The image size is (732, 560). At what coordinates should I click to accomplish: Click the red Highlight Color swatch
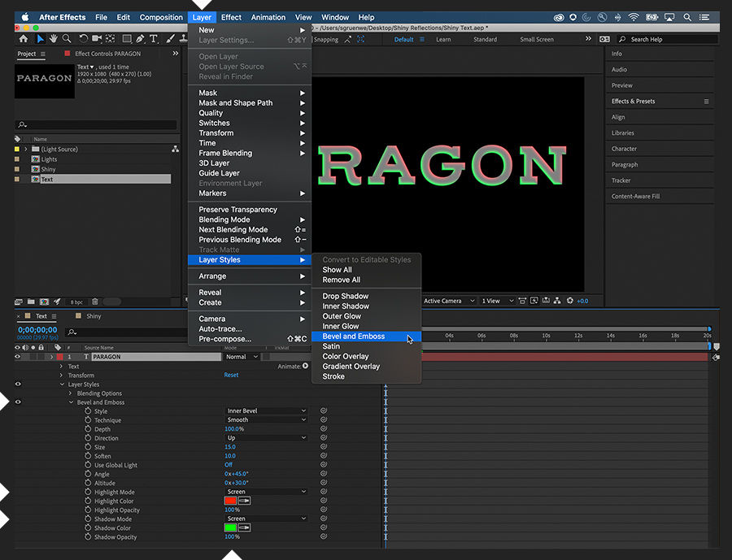229,501
